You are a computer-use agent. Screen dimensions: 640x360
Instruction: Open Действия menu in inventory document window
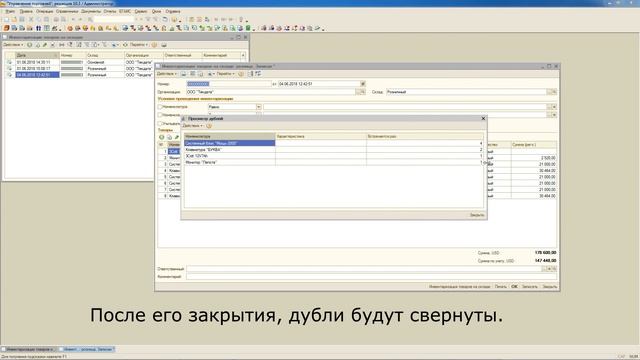click(x=167, y=74)
